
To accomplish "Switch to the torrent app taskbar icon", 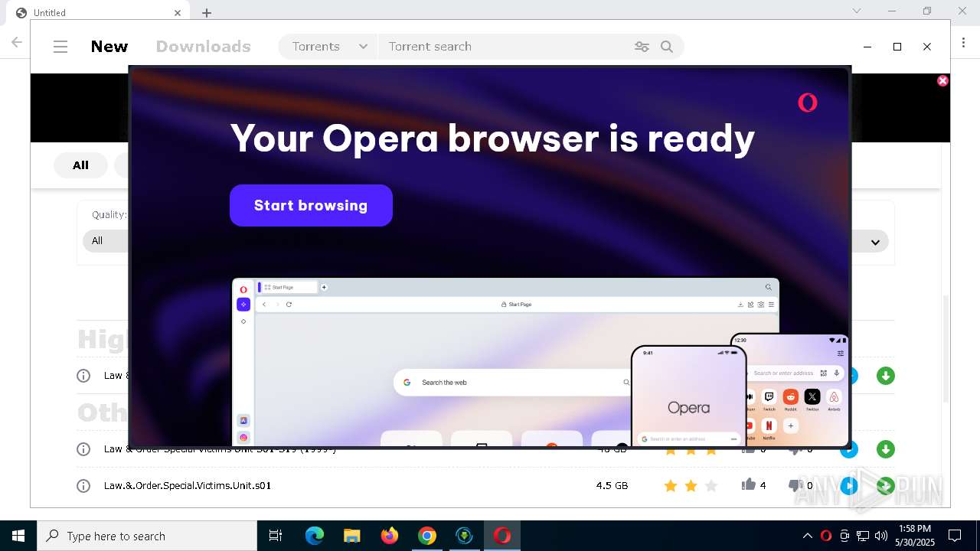I will pyautogui.click(x=464, y=536).
